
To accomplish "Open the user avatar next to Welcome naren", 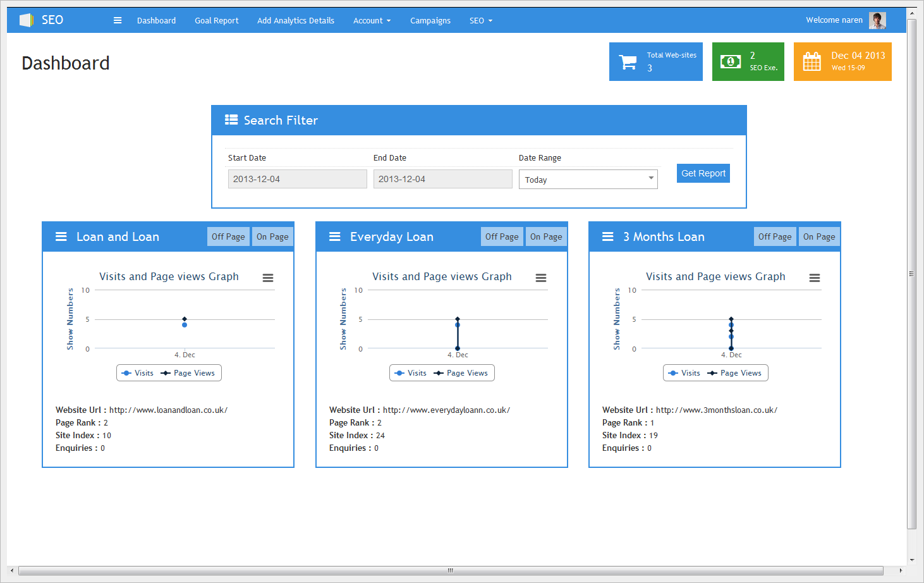I will [x=877, y=20].
